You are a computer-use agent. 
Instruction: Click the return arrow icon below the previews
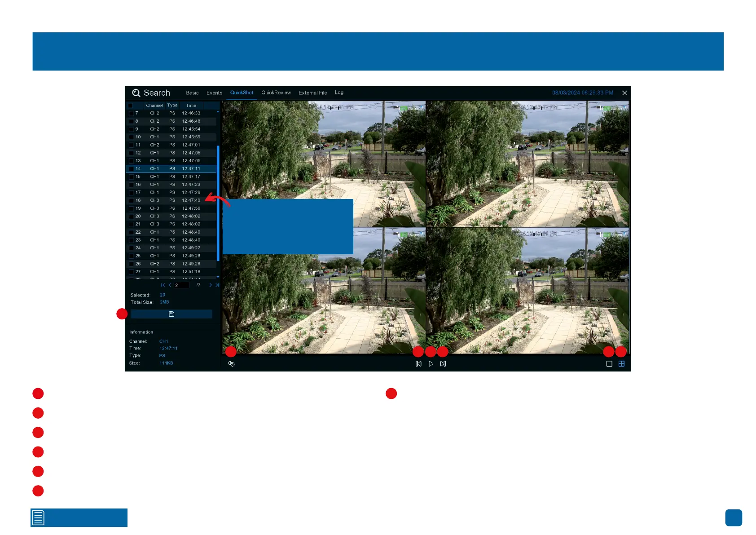tap(231, 364)
